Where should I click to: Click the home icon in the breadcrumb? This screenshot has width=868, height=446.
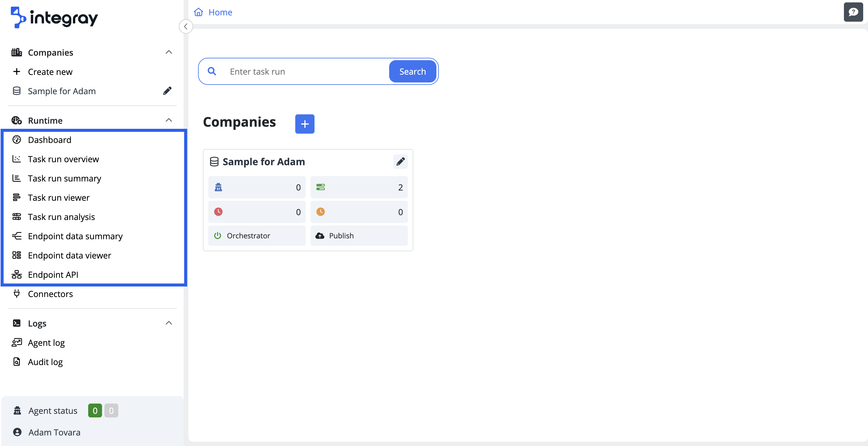[198, 12]
